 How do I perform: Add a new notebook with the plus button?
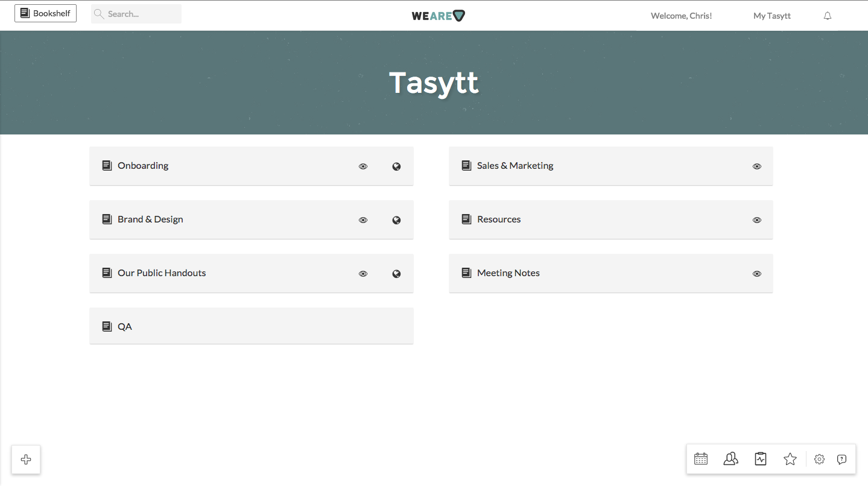[25, 459]
